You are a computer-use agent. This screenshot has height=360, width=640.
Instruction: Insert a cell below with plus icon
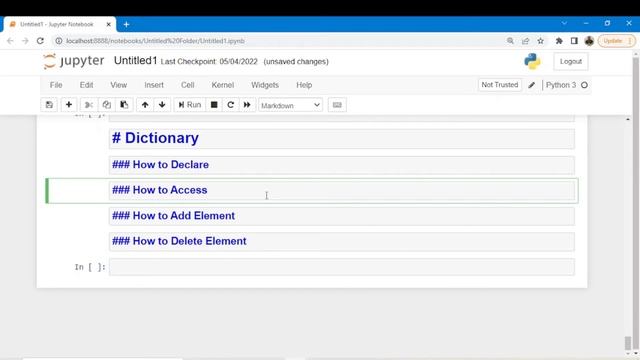[69, 105]
